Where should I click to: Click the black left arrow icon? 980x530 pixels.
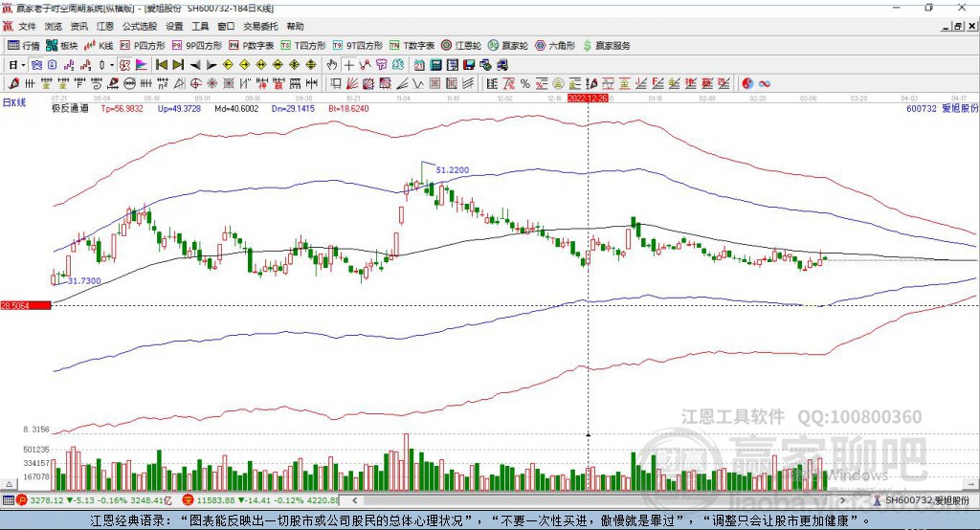(x=195, y=65)
